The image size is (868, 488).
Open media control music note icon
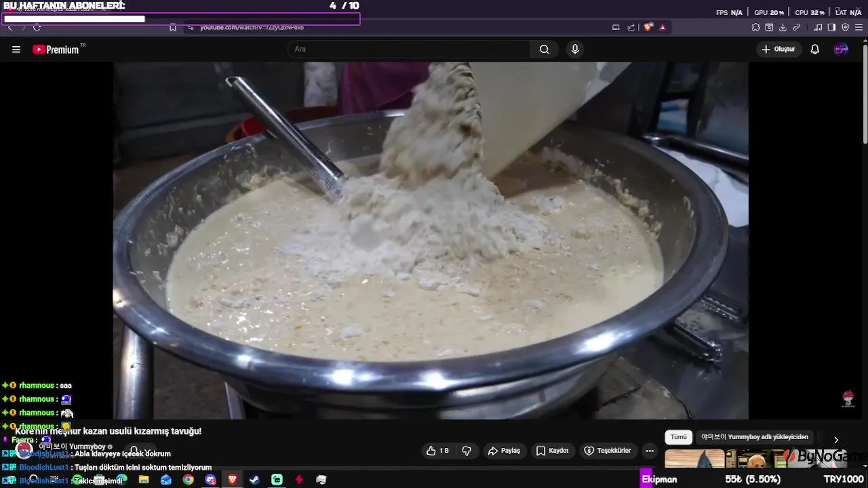[x=818, y=27]
